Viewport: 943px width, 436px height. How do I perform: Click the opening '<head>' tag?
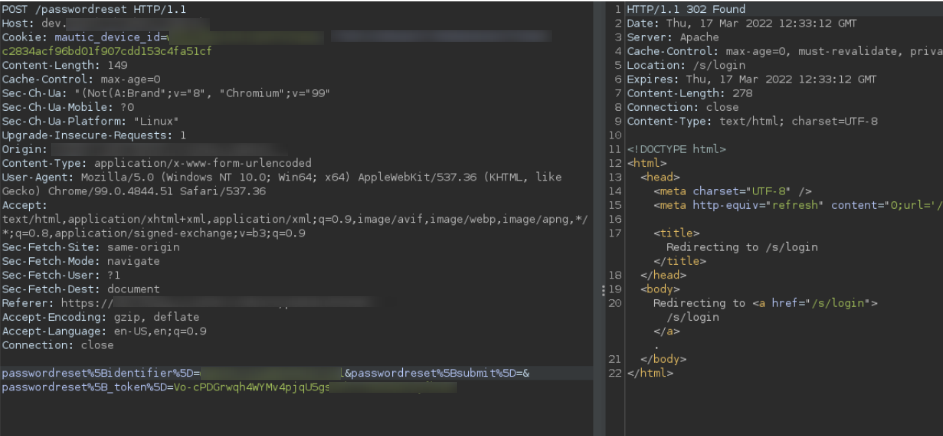pos(660,177)
